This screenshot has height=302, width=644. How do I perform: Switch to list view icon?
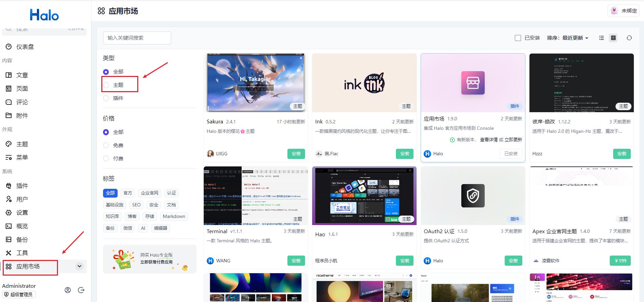point(601,38)
